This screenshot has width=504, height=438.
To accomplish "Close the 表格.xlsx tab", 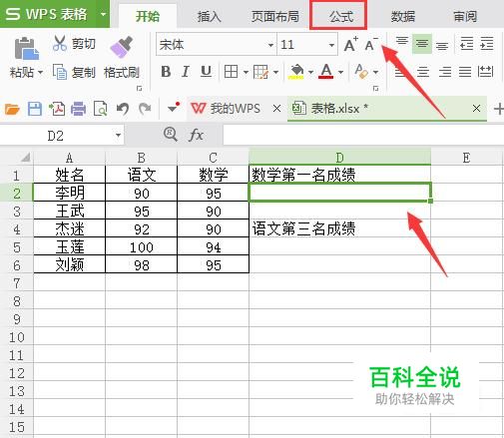I will click(x=476, y=109).
